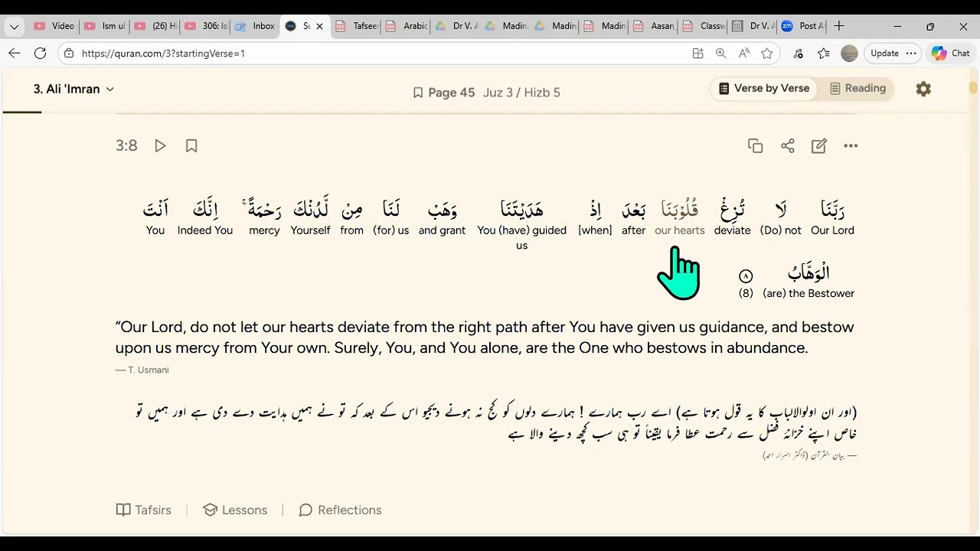Activate read aloud icon

click(x=743, y=54)
